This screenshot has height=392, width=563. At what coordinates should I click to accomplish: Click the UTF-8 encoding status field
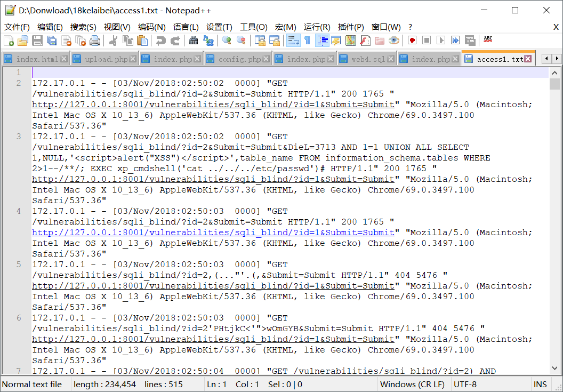[490, 385]
